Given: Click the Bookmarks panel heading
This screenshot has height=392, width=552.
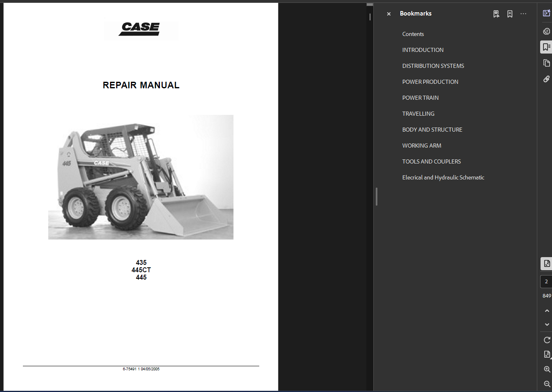Looking at the screenshot, I should (415, 13).
